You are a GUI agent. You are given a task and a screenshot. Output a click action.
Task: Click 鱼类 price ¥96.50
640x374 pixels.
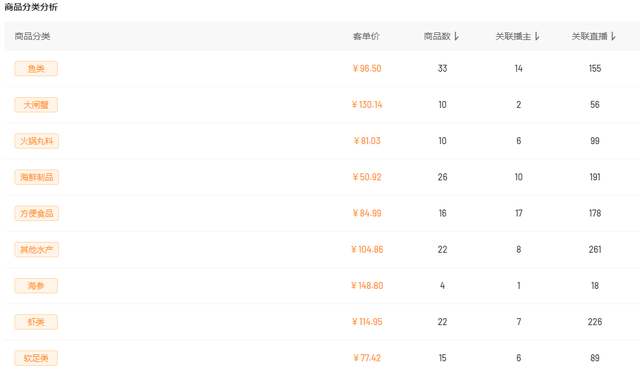367,69
